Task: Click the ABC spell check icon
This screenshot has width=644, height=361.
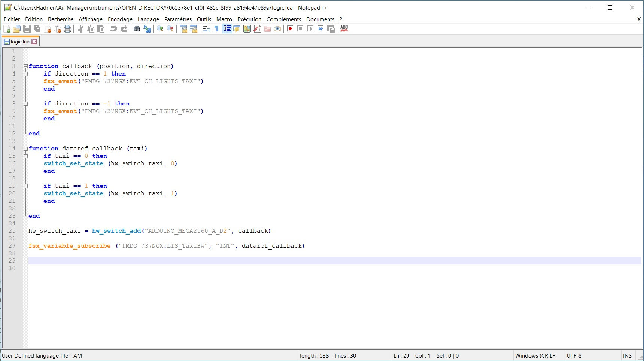Action: pos(344,29)
